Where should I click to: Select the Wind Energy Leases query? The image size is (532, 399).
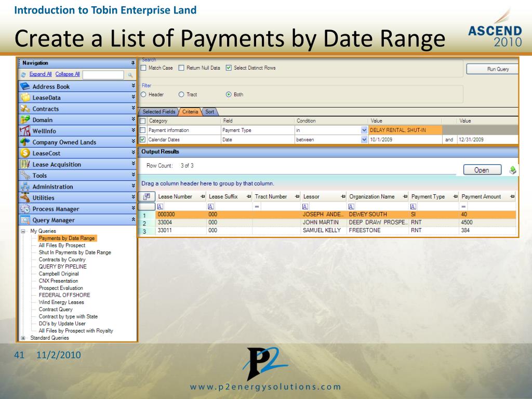click(x=61, y=302)
